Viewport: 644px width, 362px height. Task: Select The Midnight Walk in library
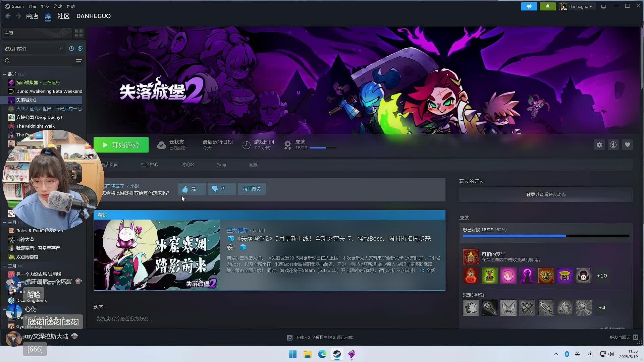[x=35, y=126]
